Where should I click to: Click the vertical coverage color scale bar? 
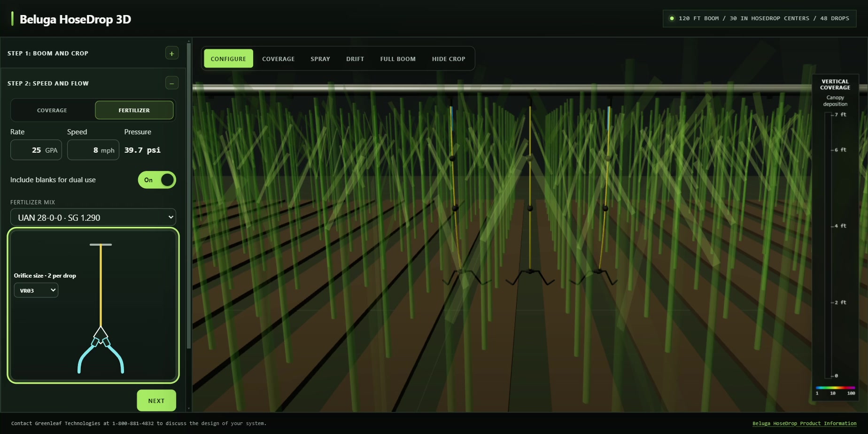(x=835, y=387)
